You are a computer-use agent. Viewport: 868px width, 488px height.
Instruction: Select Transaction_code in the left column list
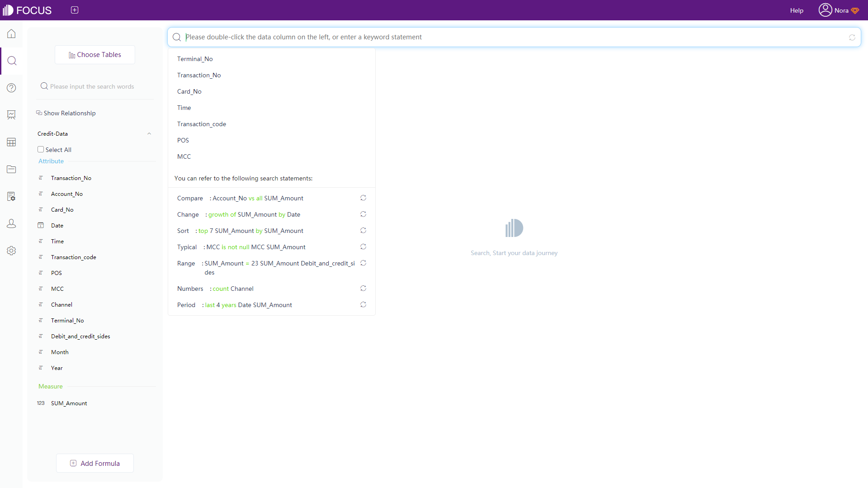point(73,257)
